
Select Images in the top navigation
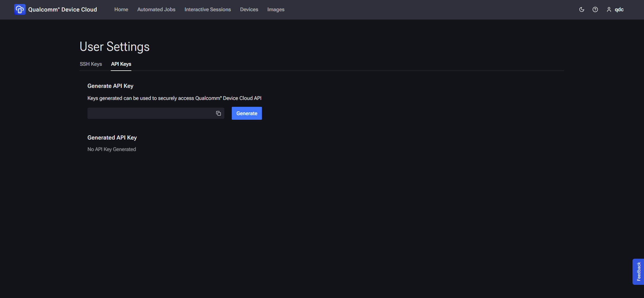pos(276,9)
